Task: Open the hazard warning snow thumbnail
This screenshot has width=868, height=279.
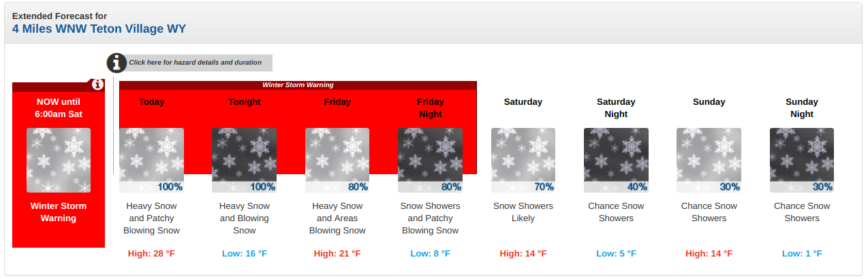Action: point(59,161)
